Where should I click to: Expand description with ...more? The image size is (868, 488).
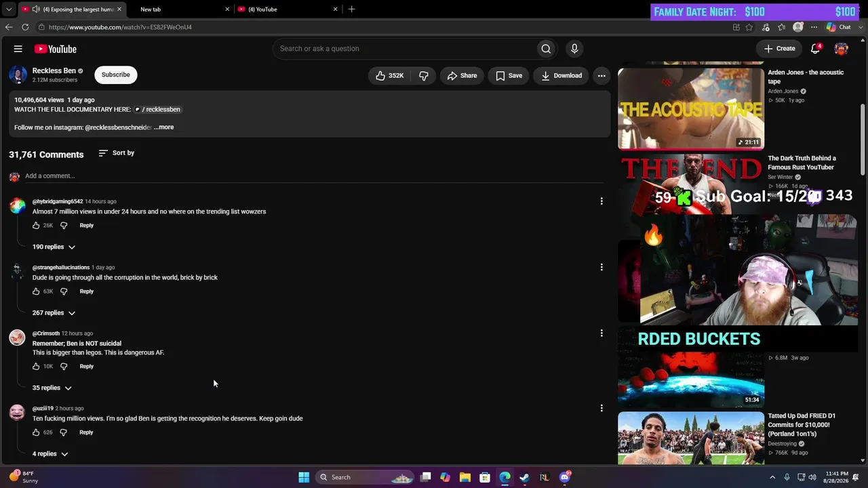(x=163, y=127)
